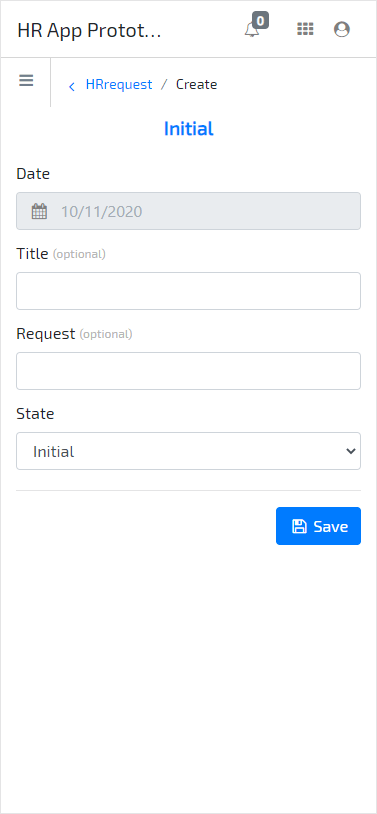377x814 pixels.
Task: Click the Request field label
Action: 46,334
